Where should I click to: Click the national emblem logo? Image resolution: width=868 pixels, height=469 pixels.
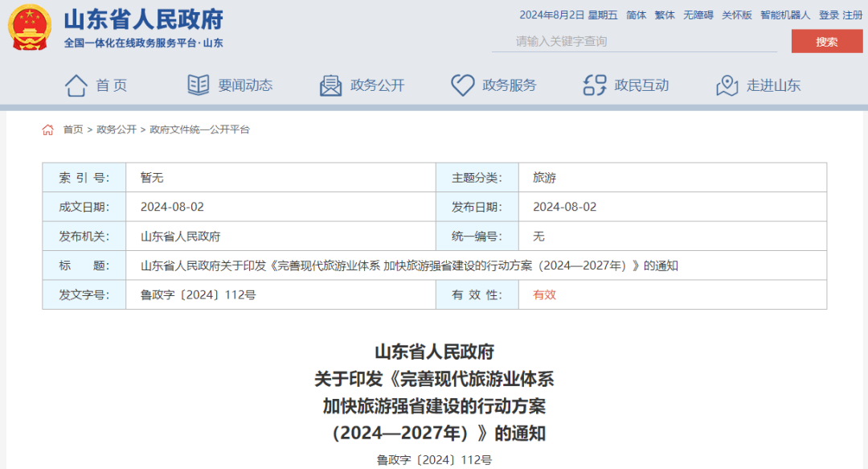click(30, 27)
